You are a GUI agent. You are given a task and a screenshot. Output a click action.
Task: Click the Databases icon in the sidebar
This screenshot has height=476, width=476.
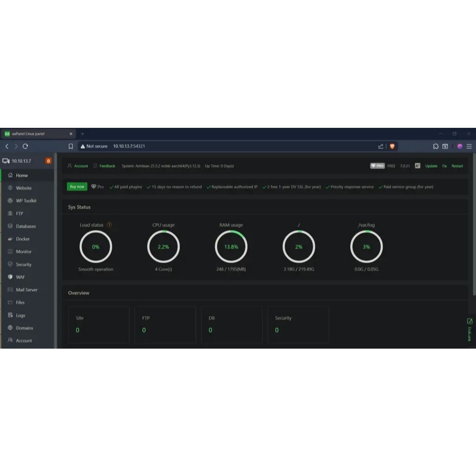10,226
